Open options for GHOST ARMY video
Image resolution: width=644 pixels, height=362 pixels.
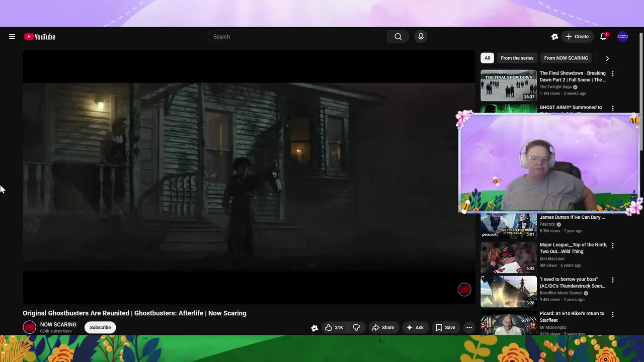click(x=612, y=108)
